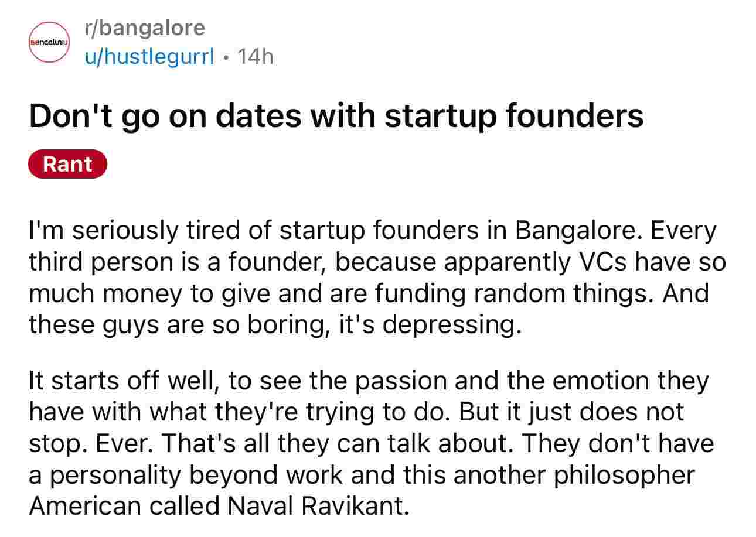
Task: Filter by the red Rant flair
Action: pyautogui.click(x=67, y=164)
